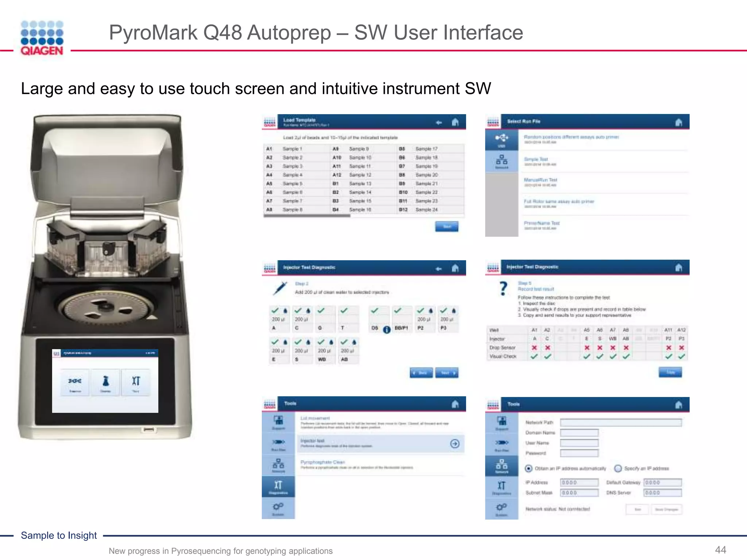Open System gears in Tools sidebar with Lid movement
This screenshot has height=560, width=747.
pos(278,508)
